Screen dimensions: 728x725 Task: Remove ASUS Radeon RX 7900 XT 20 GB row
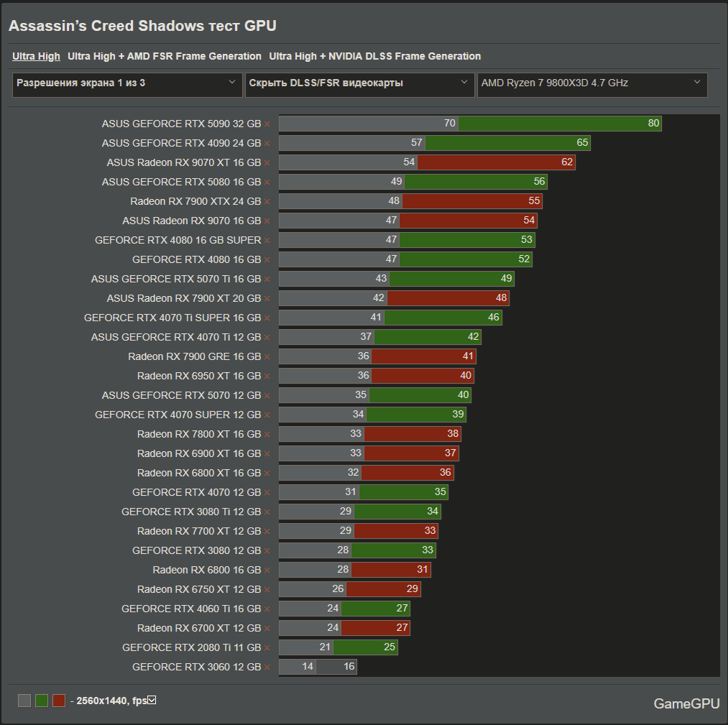(267, 298)
